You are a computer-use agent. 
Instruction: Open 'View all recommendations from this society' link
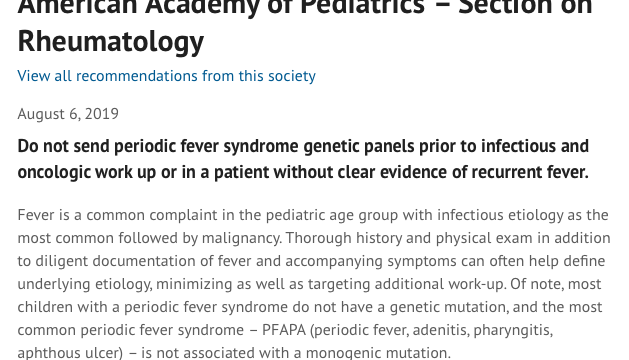tap(166, 76)
